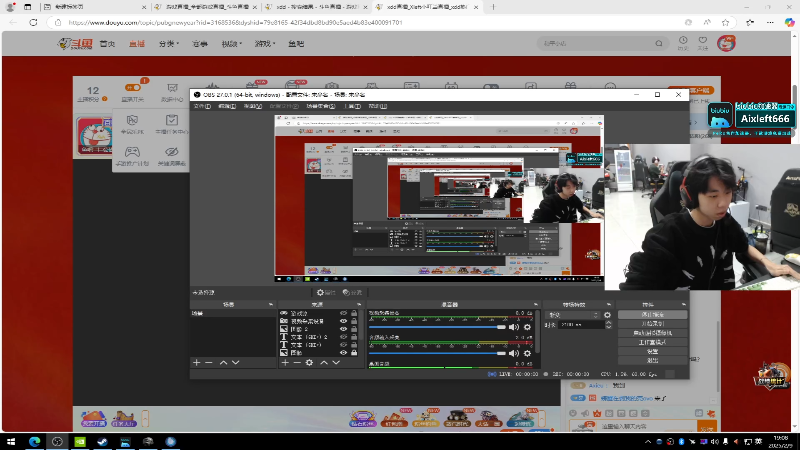800x450 pixels.
Task: Remove source with the minus icon in Sources dock
Action: (297, 362)
